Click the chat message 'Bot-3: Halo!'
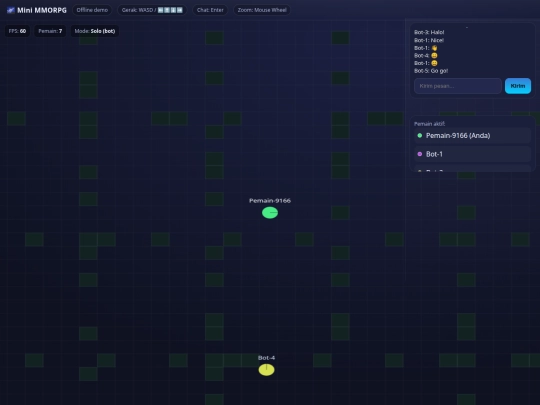540x405 pixels. pyautogui.click(x=429, y=32)
